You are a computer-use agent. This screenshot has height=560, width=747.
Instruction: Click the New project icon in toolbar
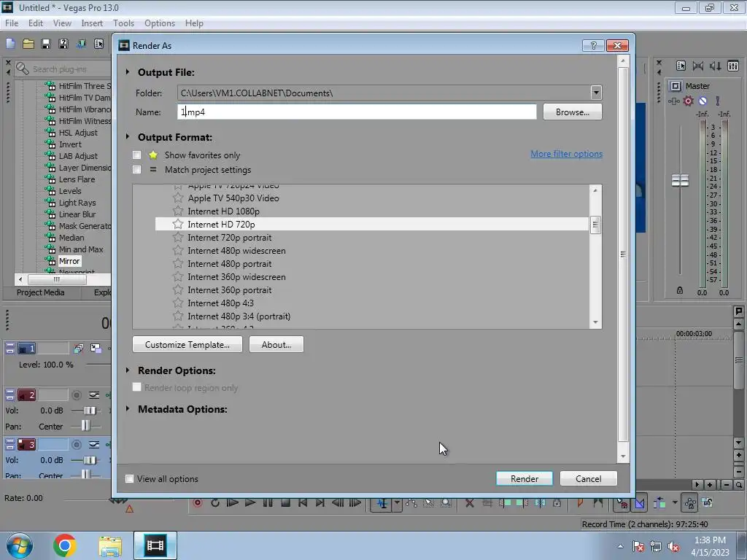10,44
